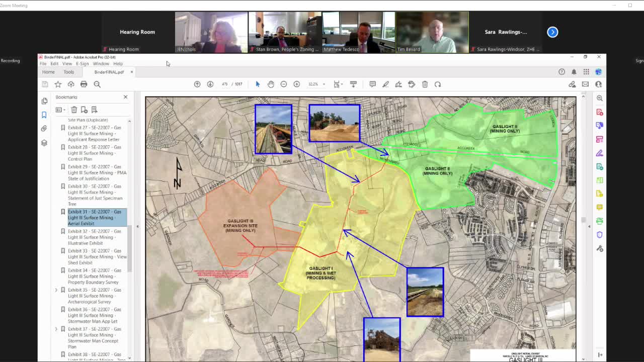Viewport: 644px width, 362px height.
Task: Select Exhibit 33 View Shed Exhibit bookmark
Action: tap(97, 257)
